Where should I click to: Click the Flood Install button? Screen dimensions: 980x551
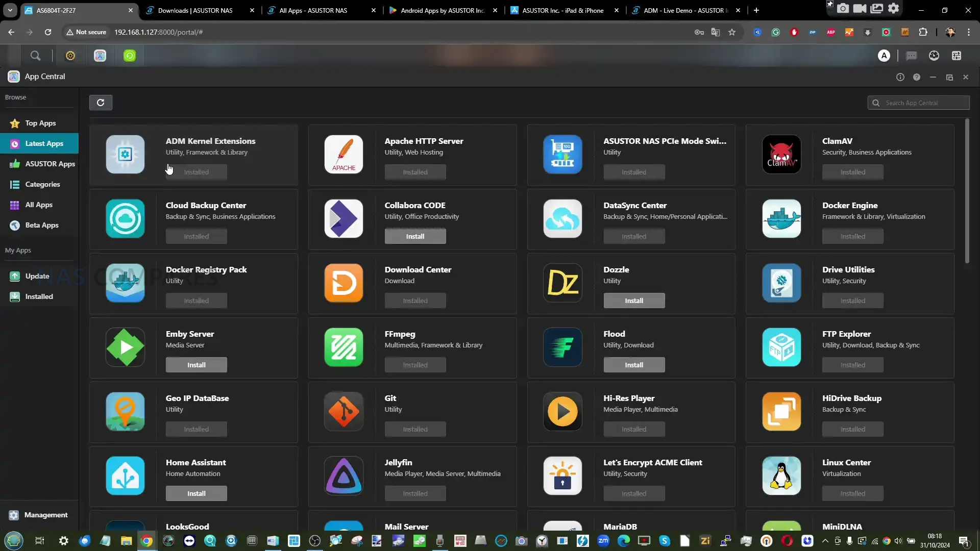click(634, 365)
